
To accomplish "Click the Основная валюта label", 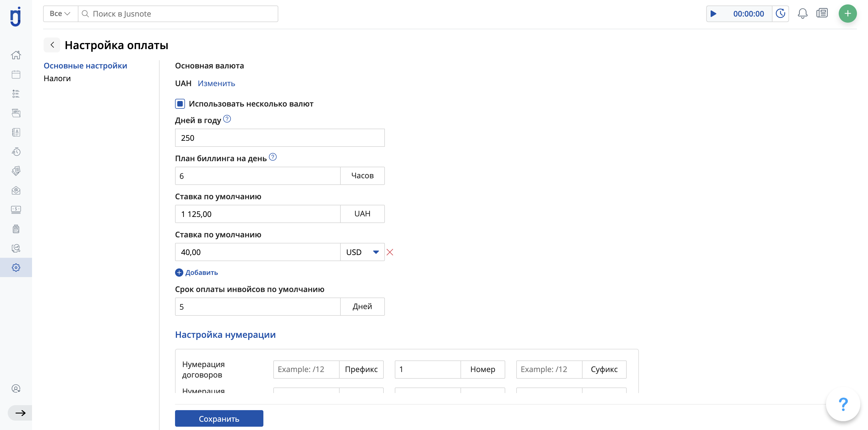I will point(209,66).
